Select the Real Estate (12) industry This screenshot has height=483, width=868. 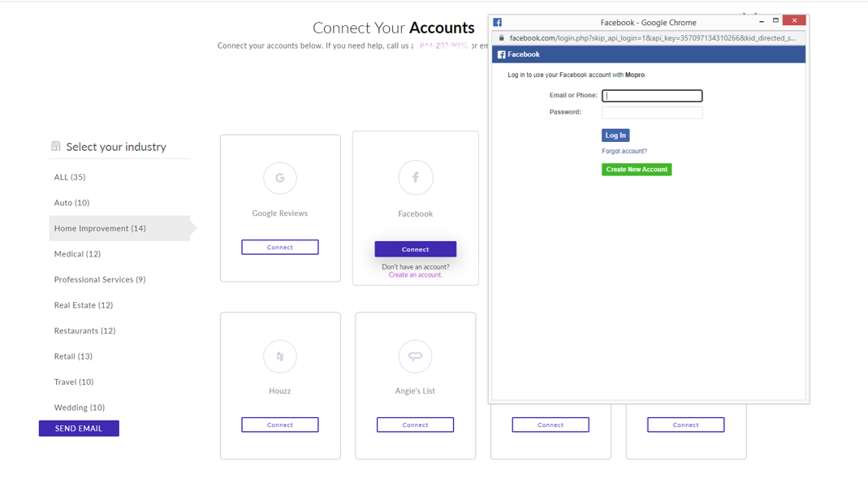[x=84, y=305]
